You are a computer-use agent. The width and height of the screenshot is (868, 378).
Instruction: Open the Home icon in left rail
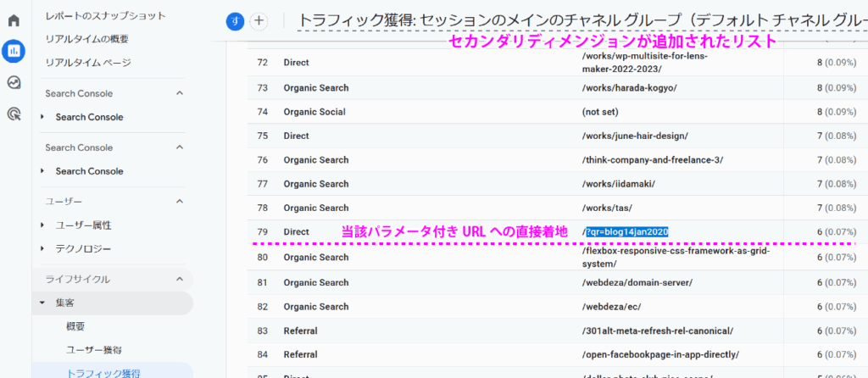click(x=14, y=19)
